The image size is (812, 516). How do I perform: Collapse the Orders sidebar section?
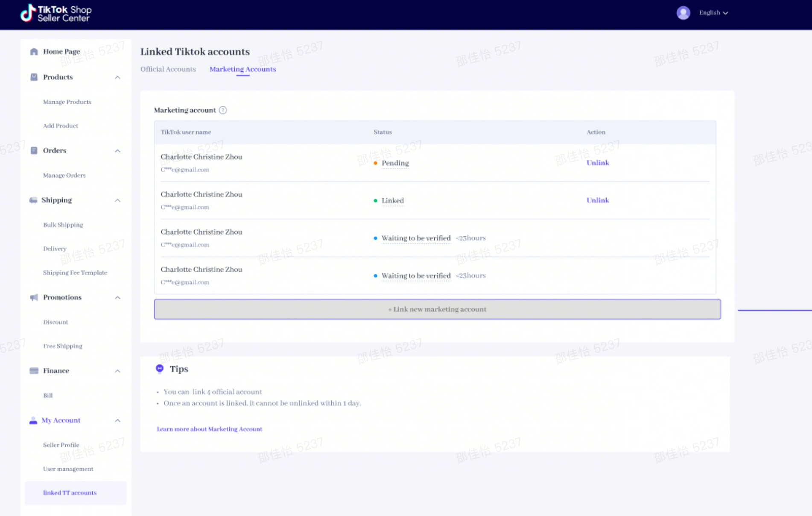117,151
